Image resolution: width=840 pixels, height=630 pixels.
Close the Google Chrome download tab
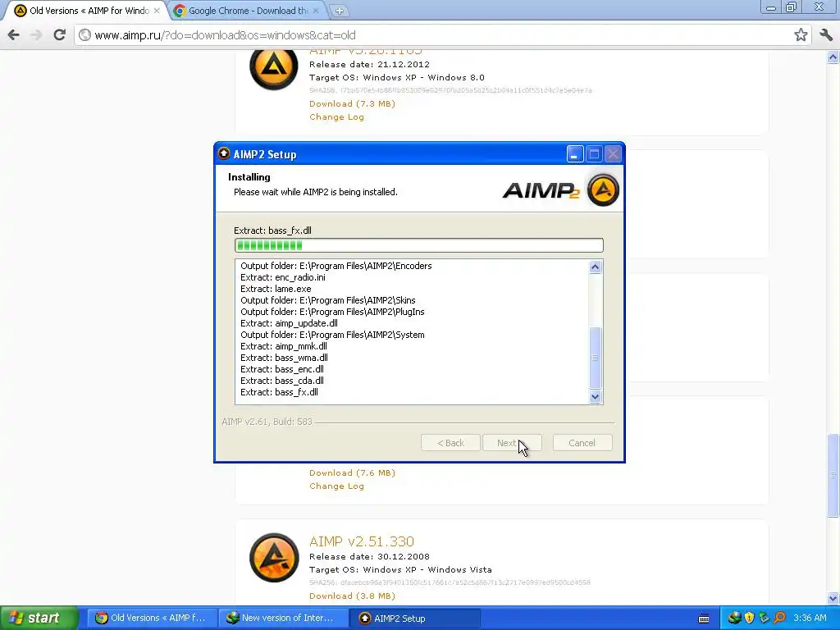tap(316, 10)
